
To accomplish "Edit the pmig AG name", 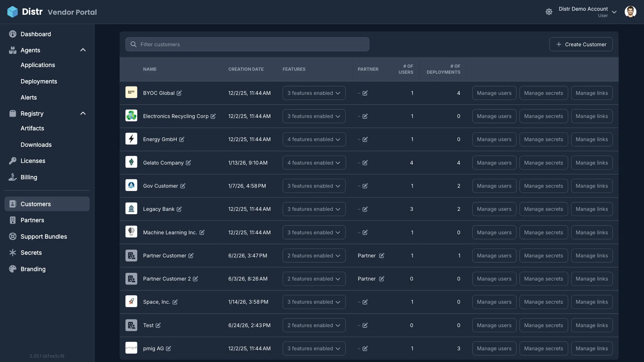I will pyautogui.click(x=168, y=348).
